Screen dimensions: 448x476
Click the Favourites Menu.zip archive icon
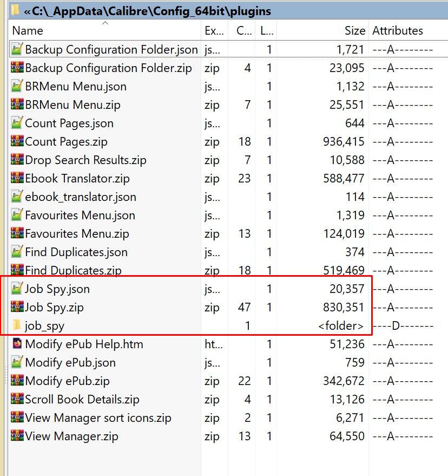[17, 233]
